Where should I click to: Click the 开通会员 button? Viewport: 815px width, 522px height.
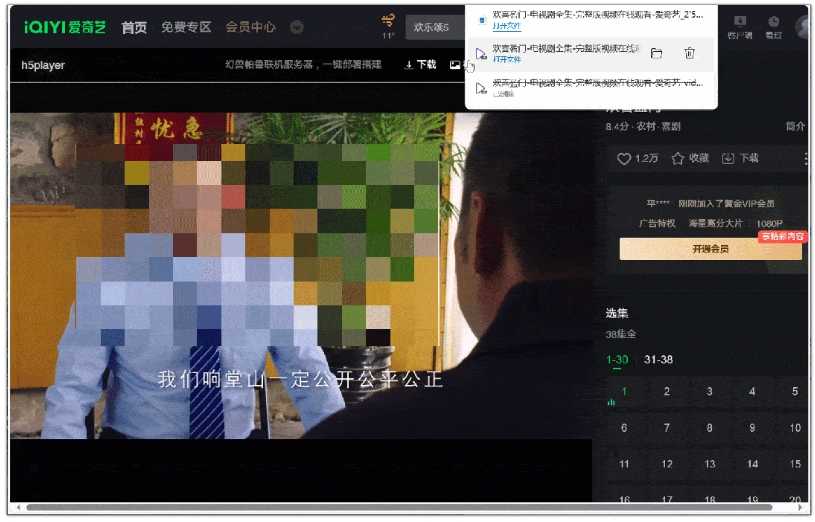click(x=710, y=249)
